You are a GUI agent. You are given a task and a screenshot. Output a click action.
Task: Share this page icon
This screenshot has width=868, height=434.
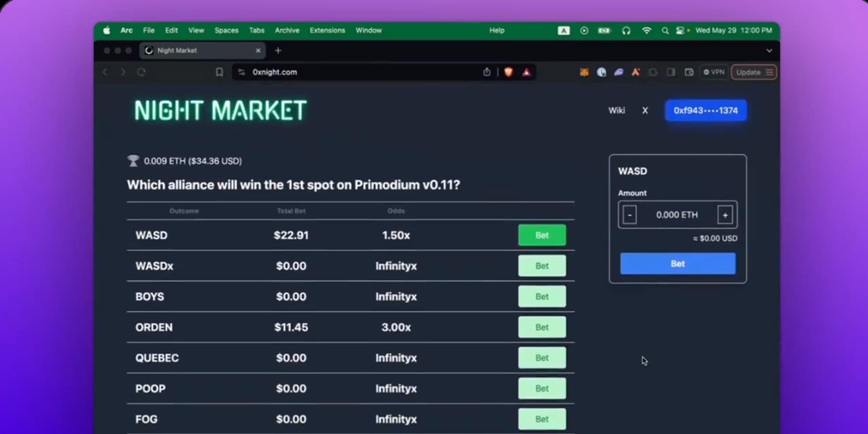click(487, 72)
